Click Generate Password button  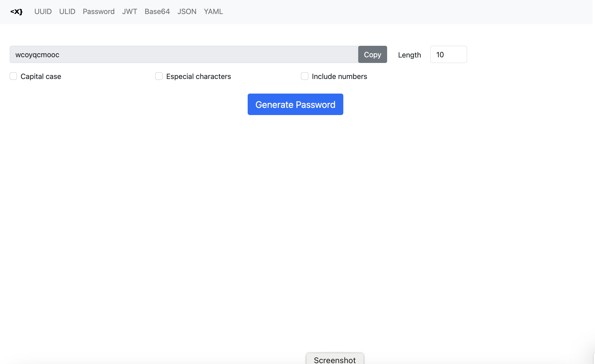tap(295, 104)
